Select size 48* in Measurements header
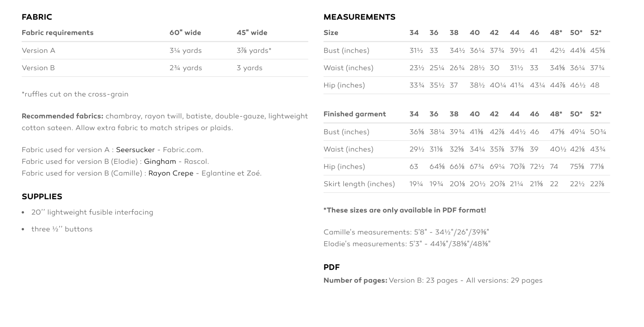 point(556,33)
